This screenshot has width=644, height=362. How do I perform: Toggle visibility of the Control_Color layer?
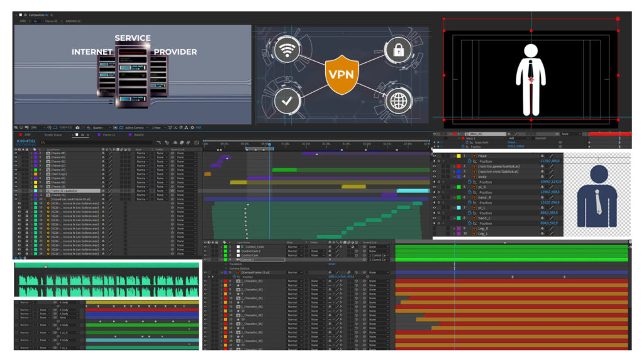pos(206,247)
